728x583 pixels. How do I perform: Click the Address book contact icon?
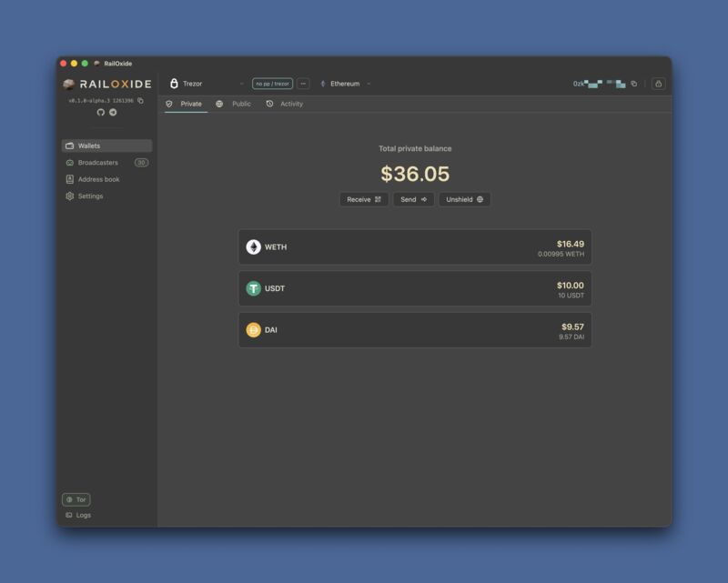click(x=70, y=179)
